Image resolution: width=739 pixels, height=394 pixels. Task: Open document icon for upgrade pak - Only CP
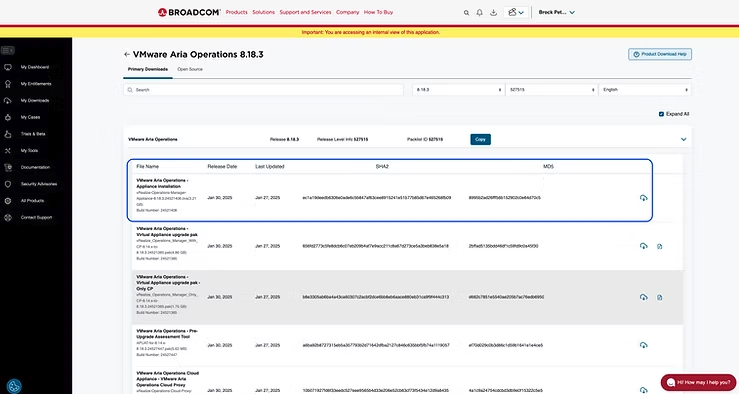pos(659,297)
